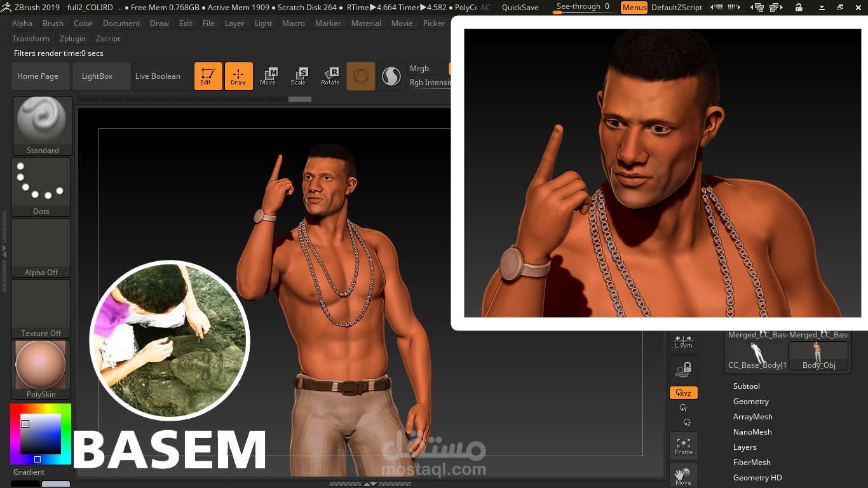Adjust the See-through slider
Screen dimensions: 868x488
583,7
